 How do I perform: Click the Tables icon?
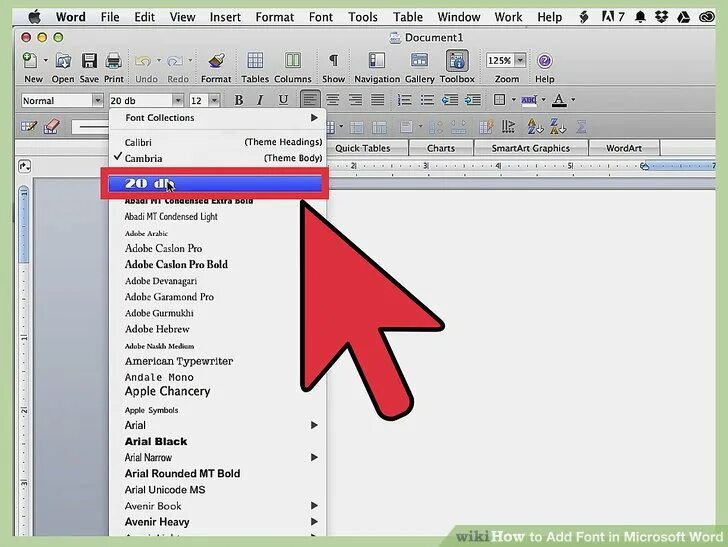[x=255, y=60]
